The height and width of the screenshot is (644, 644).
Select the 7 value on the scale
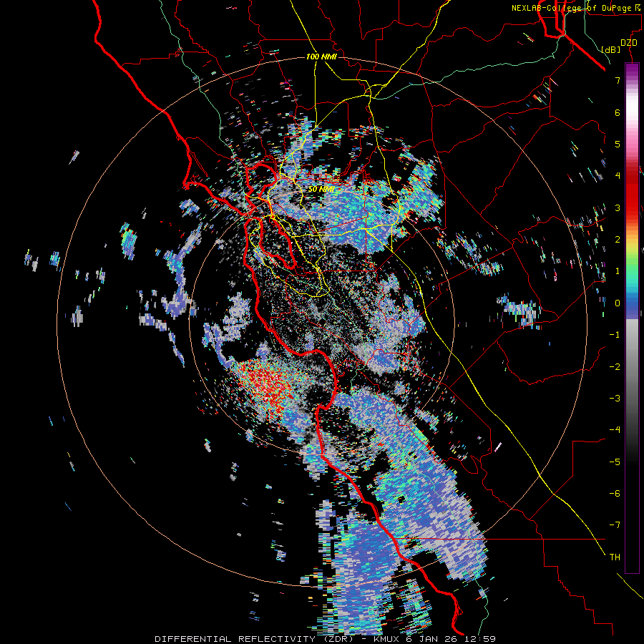coord(618,80)
